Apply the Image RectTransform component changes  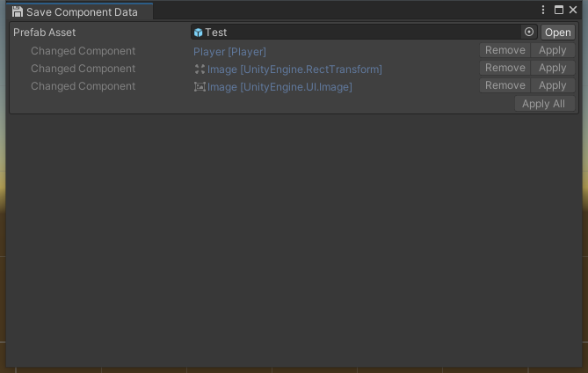552,68
